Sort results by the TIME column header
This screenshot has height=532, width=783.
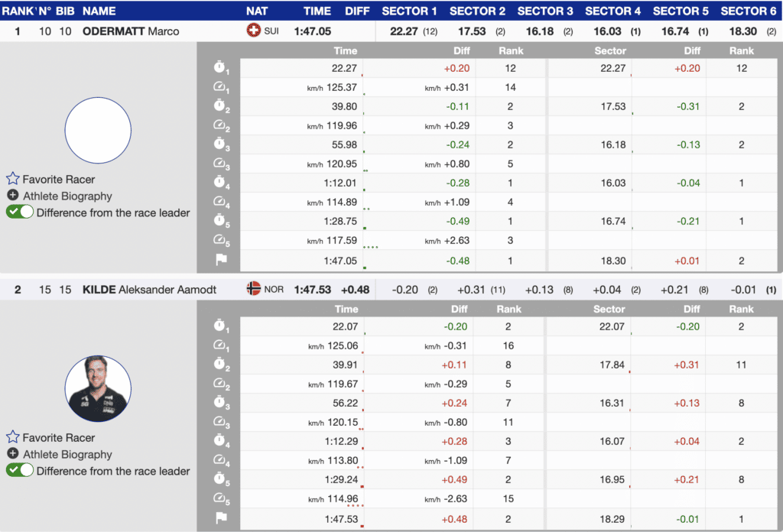[x=317, y=11]
